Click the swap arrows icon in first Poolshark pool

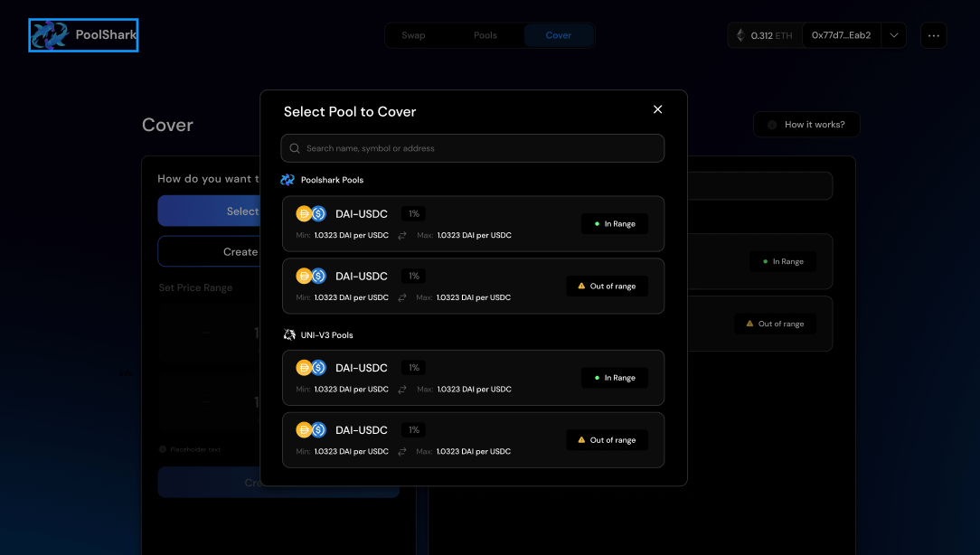[x=402, y=235]
